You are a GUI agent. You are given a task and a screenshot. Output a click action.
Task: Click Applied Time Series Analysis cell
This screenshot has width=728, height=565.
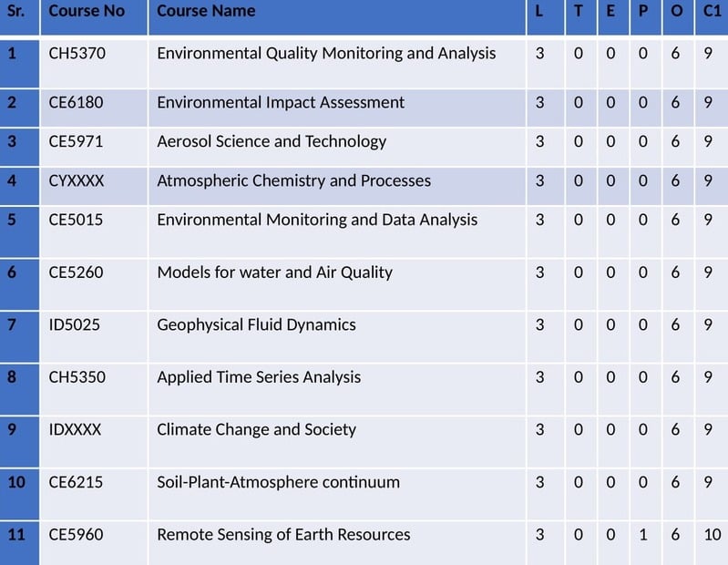337,389
